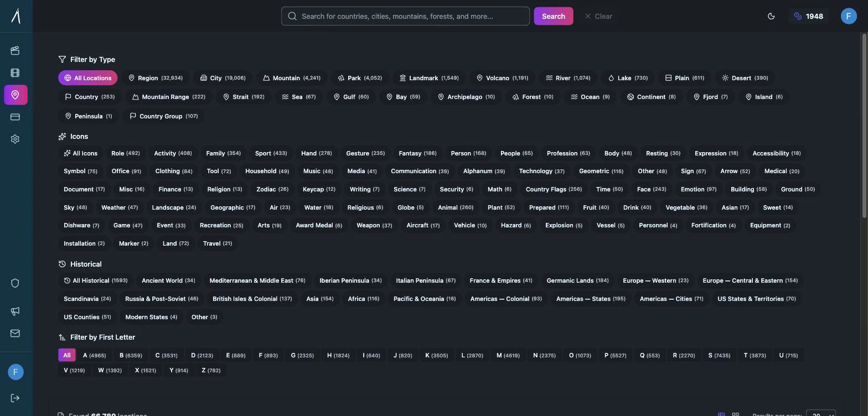This screenshot has height=416, width=868.
Task: Select the Country Flags icon category
Action: [554, 189]
